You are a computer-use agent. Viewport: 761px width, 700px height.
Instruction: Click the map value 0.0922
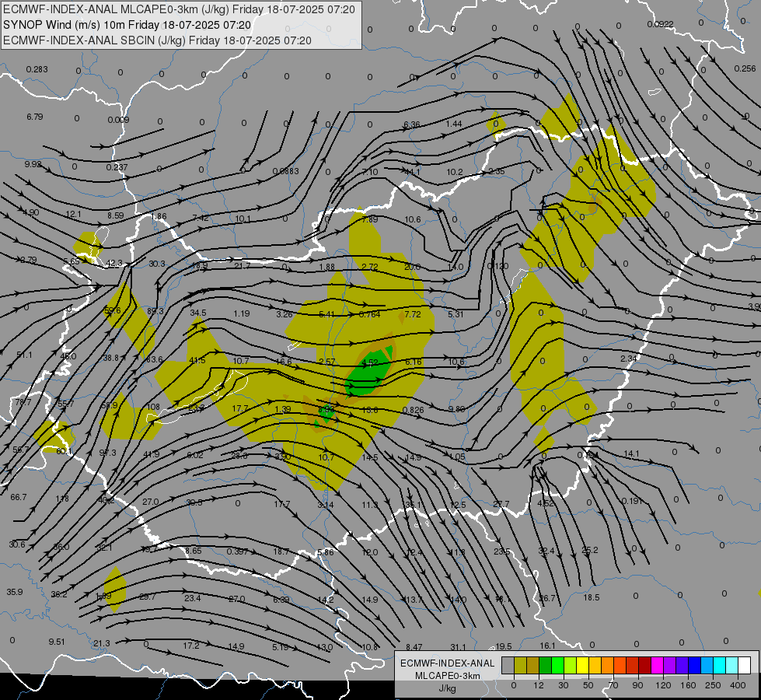(x=660, y=24)
